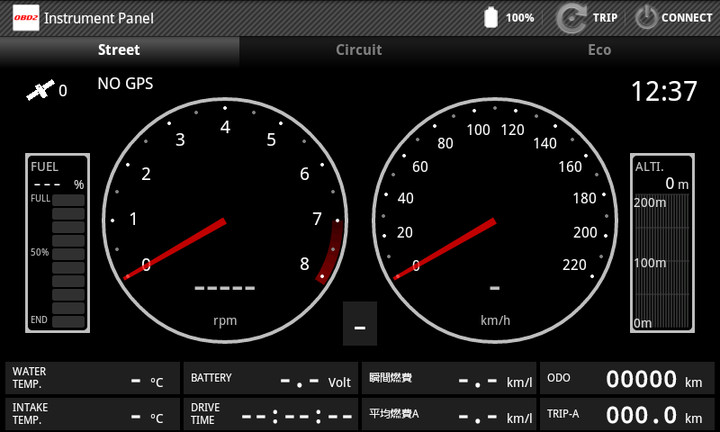Tap the OBD2 app logo icon
The image size is (720, 432).
[26, 17]
